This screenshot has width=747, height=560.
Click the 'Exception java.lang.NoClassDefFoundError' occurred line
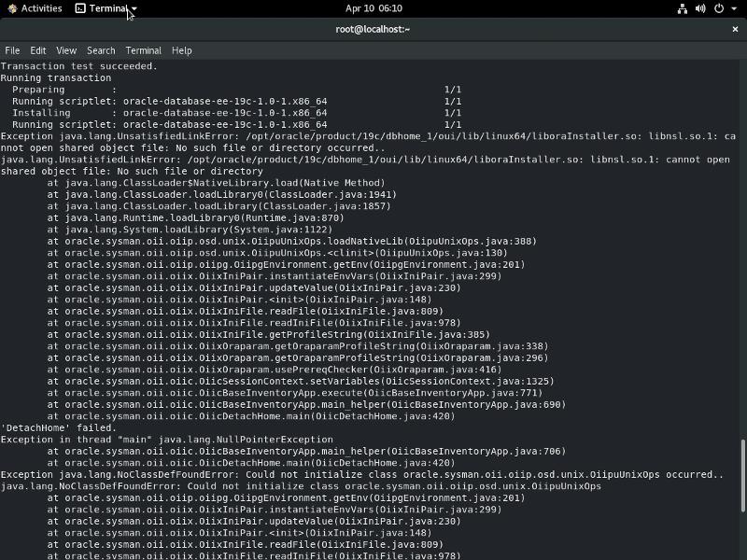(362, 474)
